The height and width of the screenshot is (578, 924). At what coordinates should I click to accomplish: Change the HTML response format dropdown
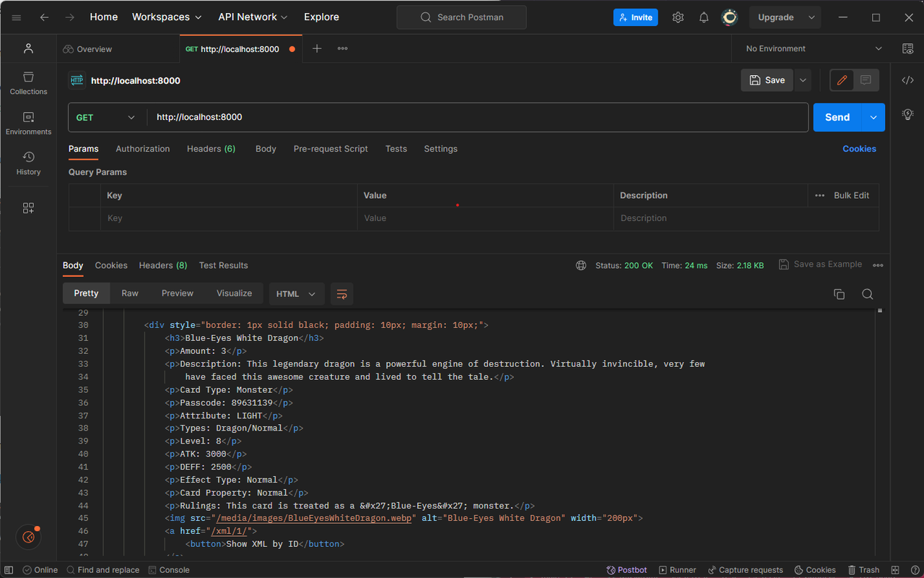click(x=297, y=294)
